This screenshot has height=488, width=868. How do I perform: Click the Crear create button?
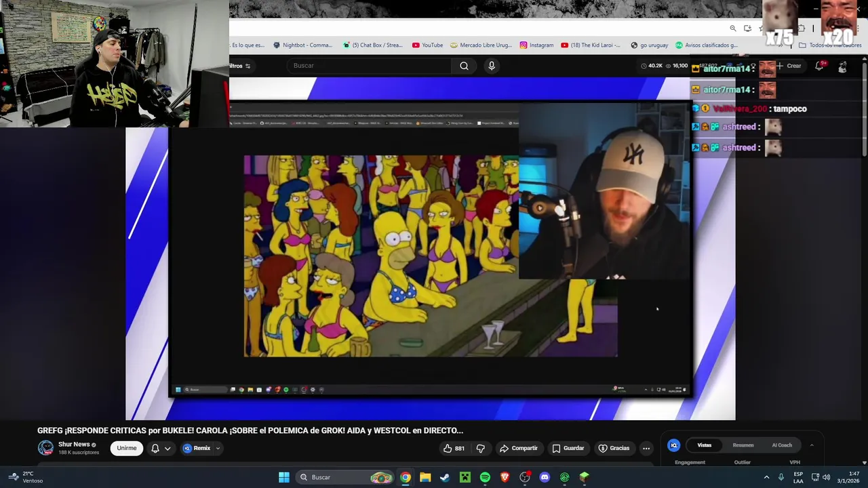tap(789, 66)
